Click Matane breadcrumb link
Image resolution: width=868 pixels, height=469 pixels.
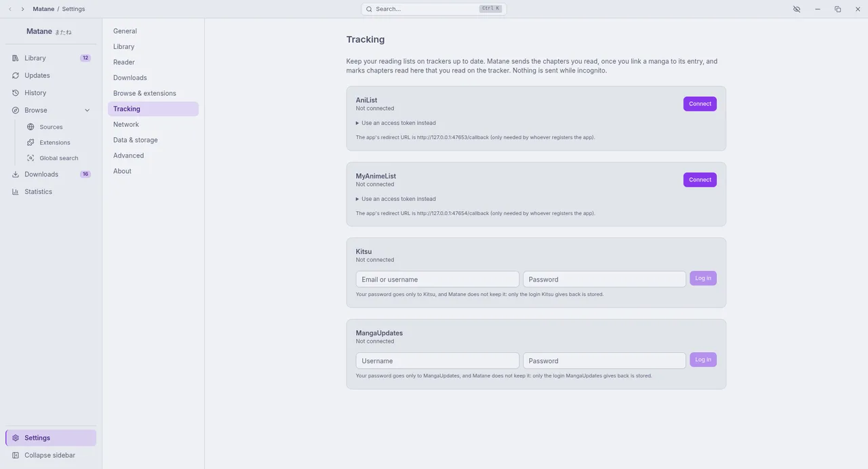(x=43, y=9)
